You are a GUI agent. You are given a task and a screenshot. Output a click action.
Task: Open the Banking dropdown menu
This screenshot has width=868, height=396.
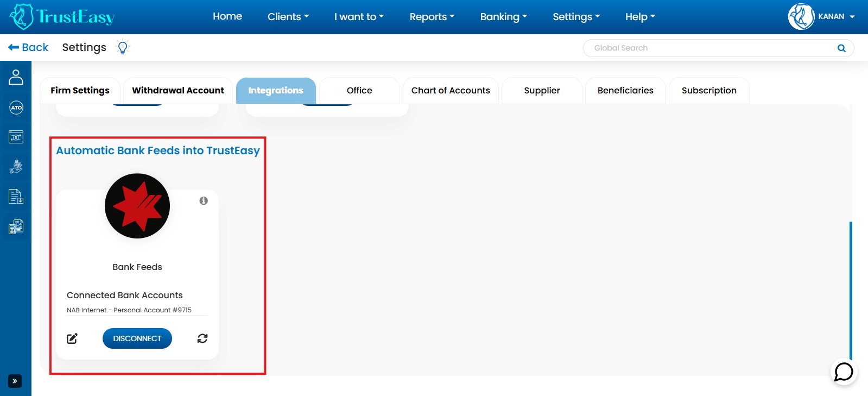(503, 17)
